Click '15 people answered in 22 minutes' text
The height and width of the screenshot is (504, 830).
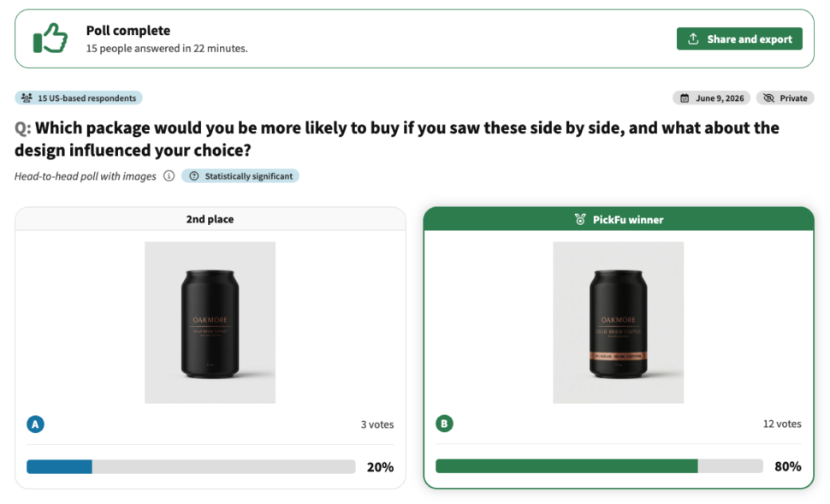(x=167, y=48)
